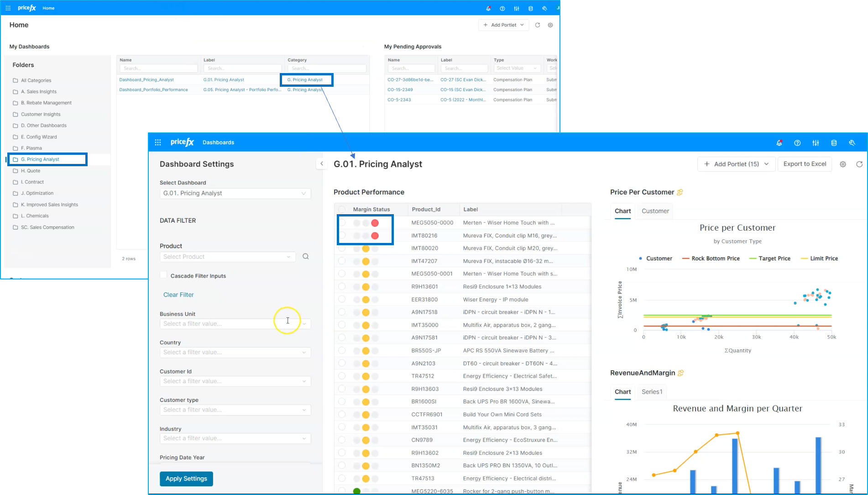The height and width of the screenshot is (495, 868).
Task: Click the link icon next to Price Per Customer
Action: [680, 192]
